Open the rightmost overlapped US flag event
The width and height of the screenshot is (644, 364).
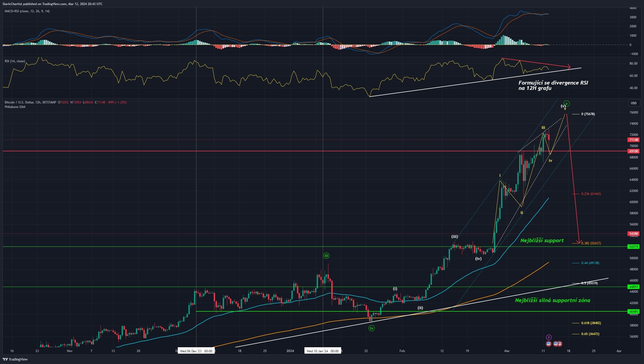coord(560,344)
